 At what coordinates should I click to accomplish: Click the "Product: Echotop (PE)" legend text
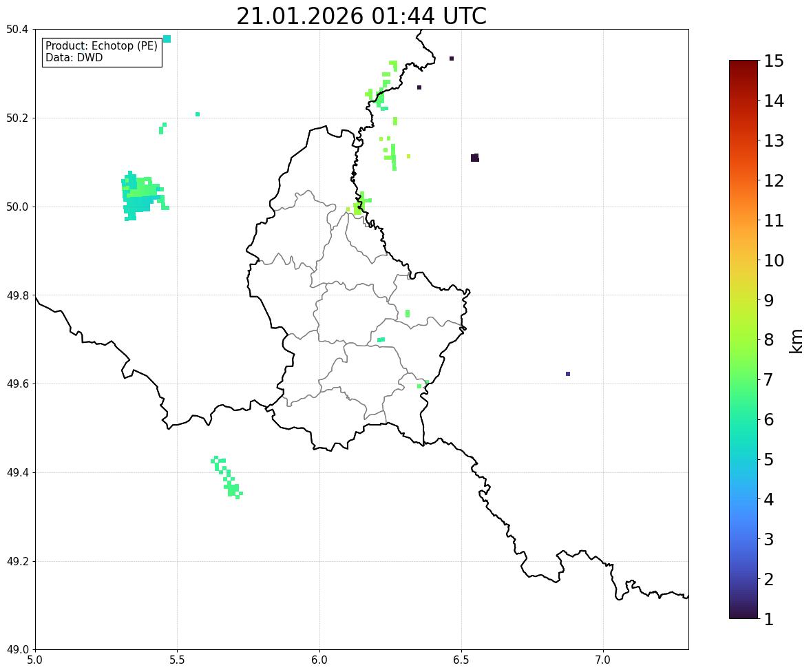tap(101, 46)
